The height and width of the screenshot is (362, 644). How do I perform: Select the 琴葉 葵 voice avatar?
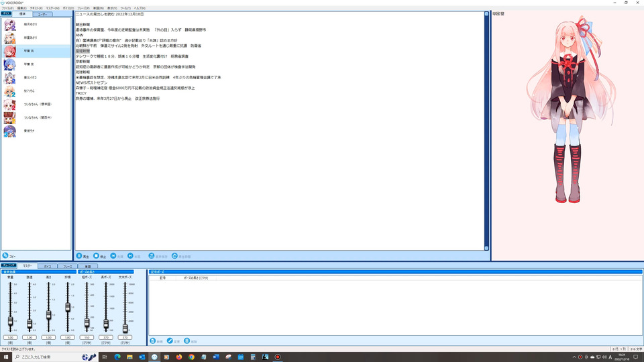click(10, 64)
